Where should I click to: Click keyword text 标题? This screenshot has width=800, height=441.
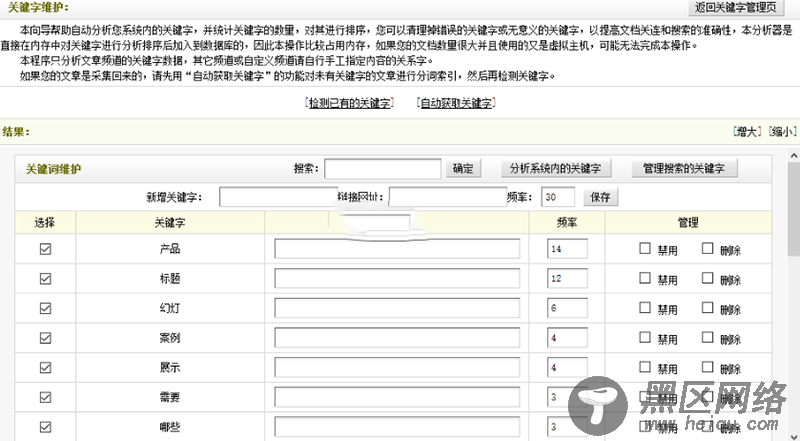tap(169, 279)
